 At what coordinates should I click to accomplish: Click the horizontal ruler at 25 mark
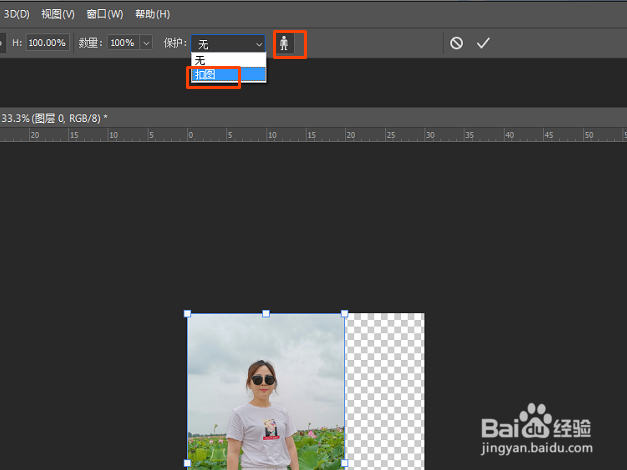click(390, 135)
